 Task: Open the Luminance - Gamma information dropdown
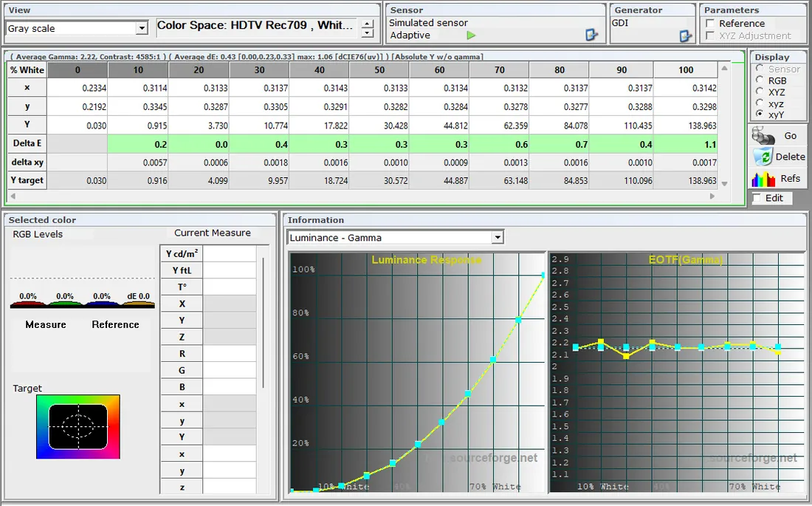pyautogui.click(x=497, y=237)
